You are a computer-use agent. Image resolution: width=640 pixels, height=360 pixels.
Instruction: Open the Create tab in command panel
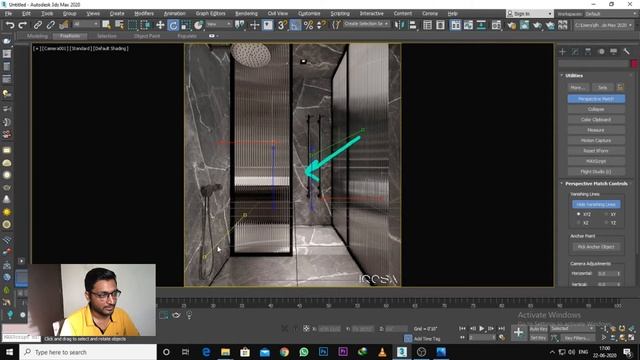click(x=562, y=51)
